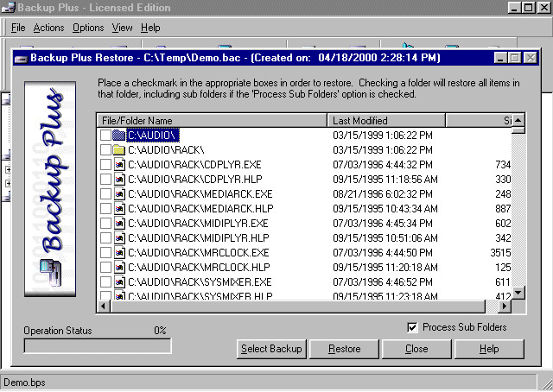The image size is (553, 392).
Task: Minimize the Backup Plus Restore dialog
Action: tap(500, 58)
